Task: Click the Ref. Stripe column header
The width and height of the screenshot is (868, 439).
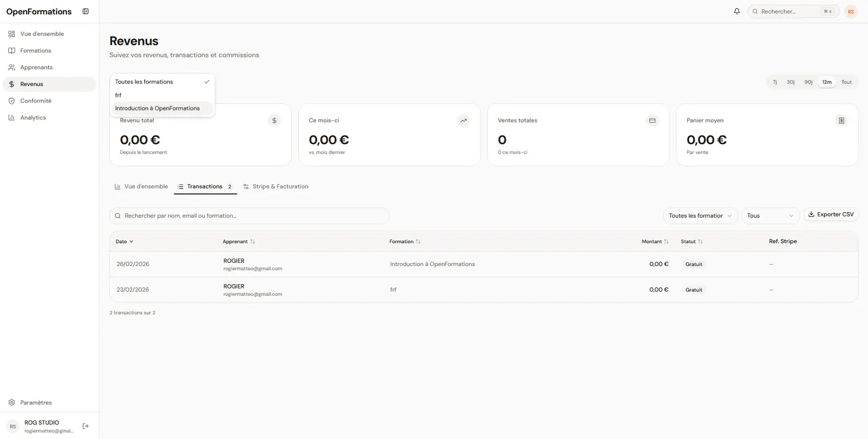Action: (783, 241)
